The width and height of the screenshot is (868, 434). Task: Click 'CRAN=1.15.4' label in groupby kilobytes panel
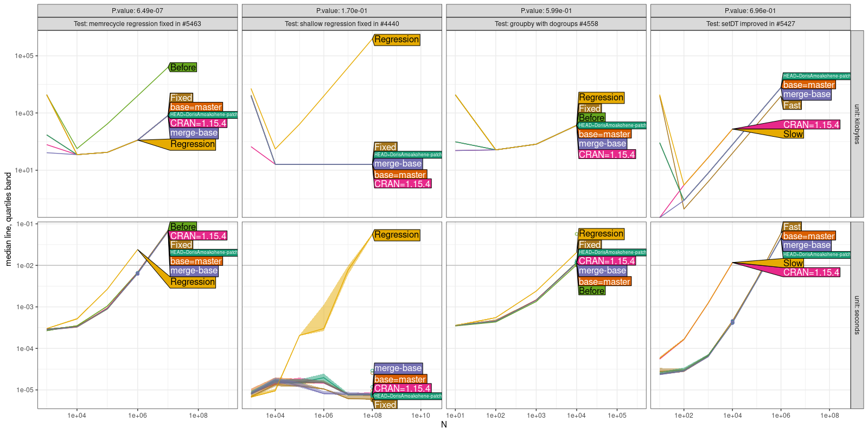pos(607,155)
